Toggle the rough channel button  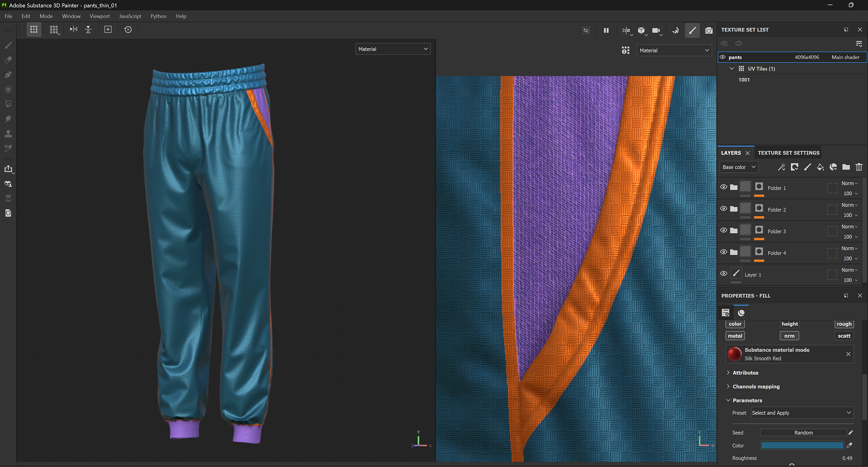[x=844, y=324]
